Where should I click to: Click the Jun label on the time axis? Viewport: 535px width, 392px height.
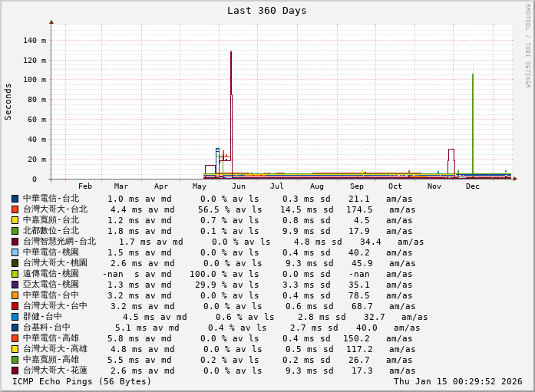point(239,186)
